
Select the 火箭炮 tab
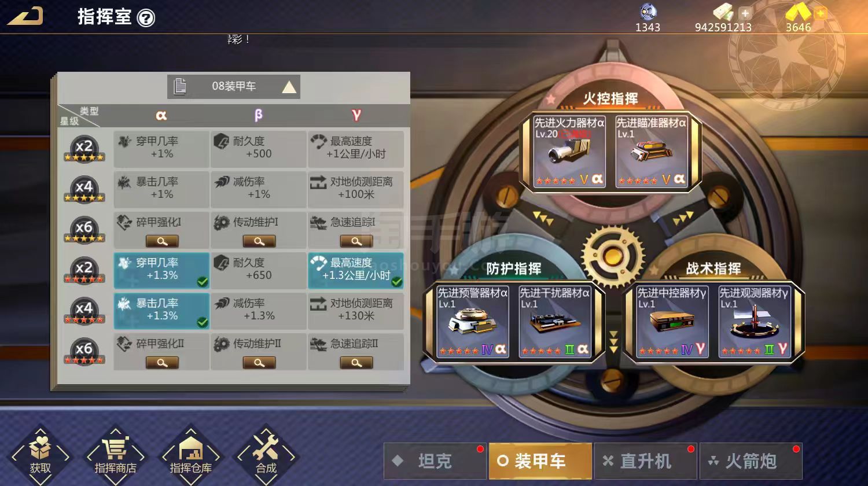pos(751,461)
